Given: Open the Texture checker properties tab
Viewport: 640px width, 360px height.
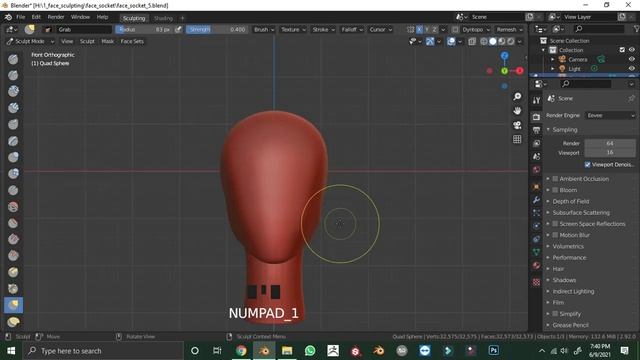Looking at the screenshot, I should coord(536,282).
